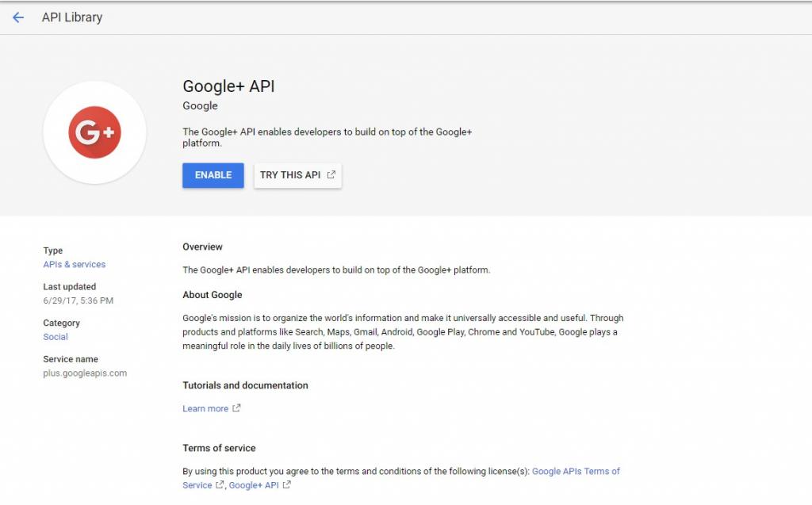Select the Social category link

(x=56, y=337)
